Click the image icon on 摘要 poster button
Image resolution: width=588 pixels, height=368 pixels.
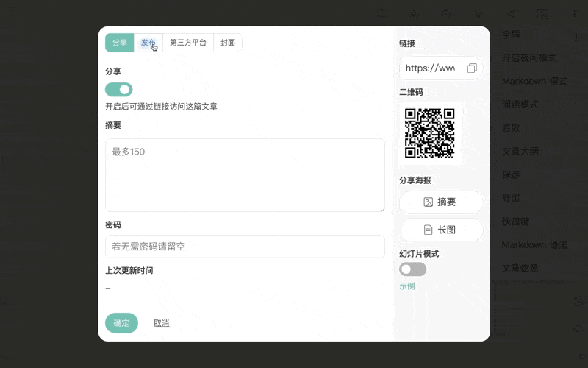tap(428, 202)
